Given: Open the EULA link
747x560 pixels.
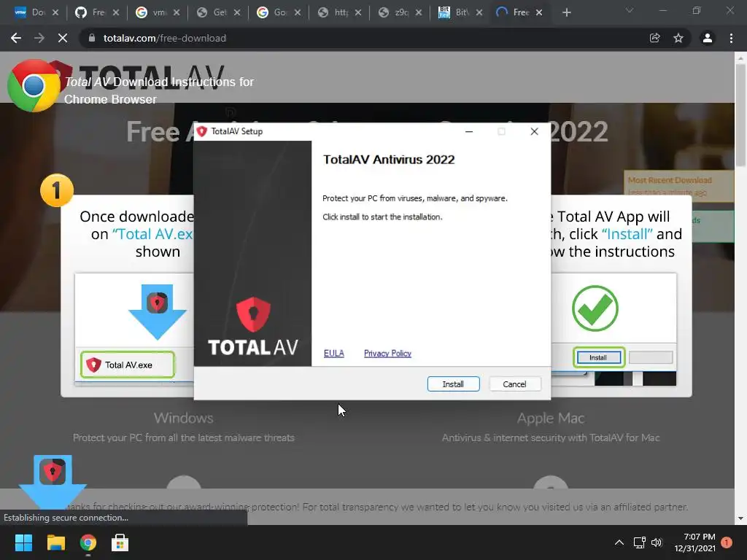Looking at the screenshot, I should tap(333, 354).
